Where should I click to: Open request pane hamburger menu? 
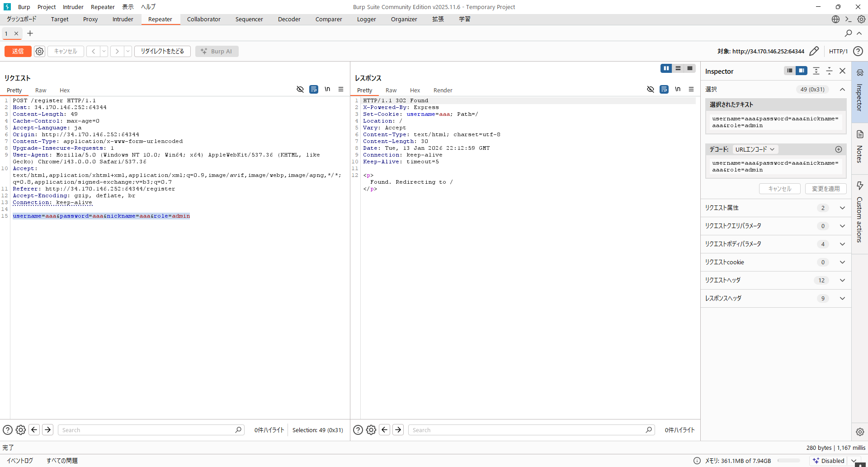click(341, 90)
